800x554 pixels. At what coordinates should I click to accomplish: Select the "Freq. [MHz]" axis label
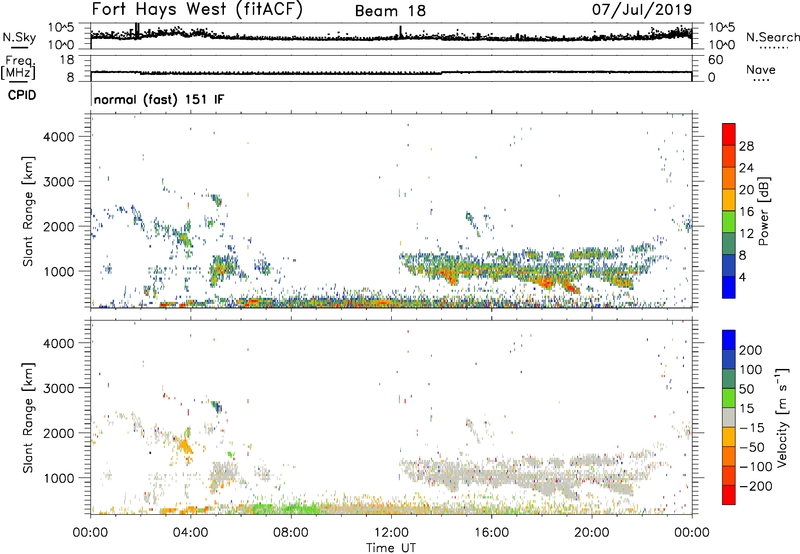(x=18, y=68)
